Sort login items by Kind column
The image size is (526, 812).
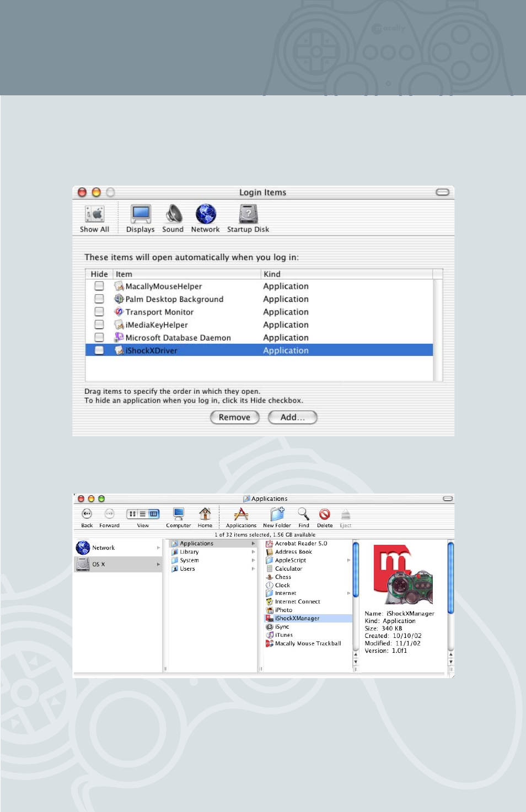pos(347,274)
